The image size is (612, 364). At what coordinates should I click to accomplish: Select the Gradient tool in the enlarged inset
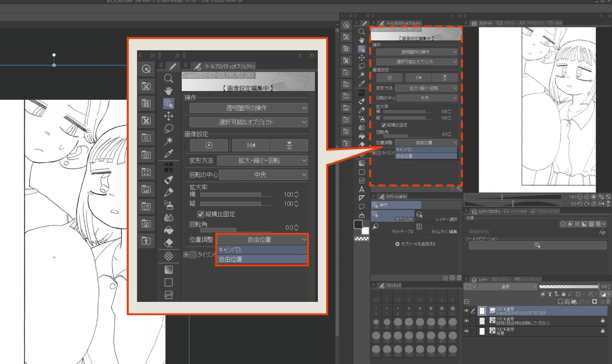(169, 269)
